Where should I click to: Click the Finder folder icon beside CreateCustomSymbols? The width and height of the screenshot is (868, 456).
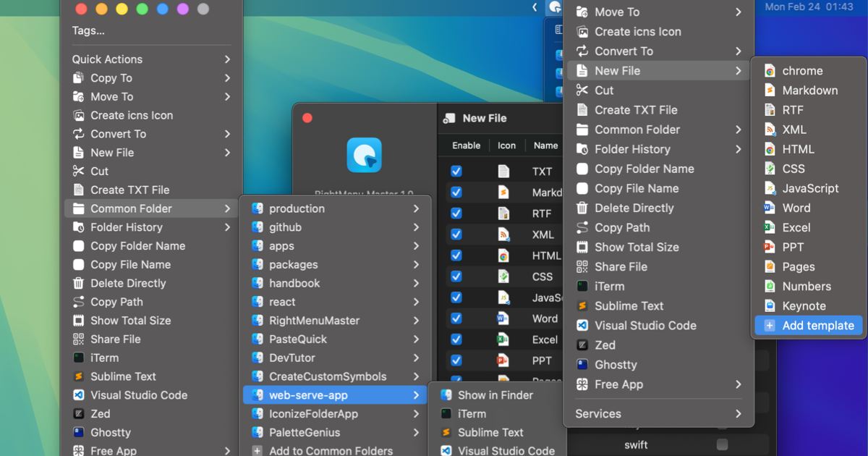coord(257,376)
